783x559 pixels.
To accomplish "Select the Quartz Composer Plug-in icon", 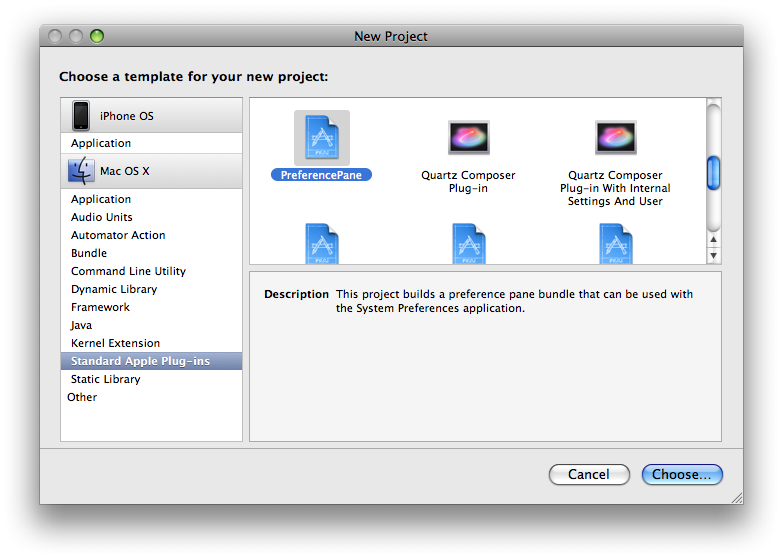I will (468, 137).
